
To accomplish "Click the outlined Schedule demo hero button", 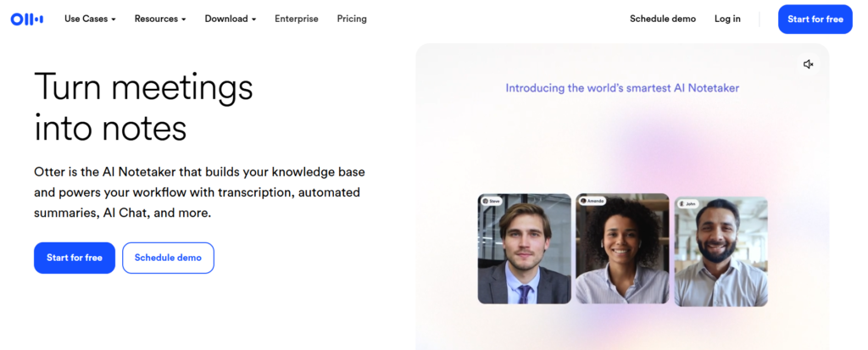I will [168, 258].
